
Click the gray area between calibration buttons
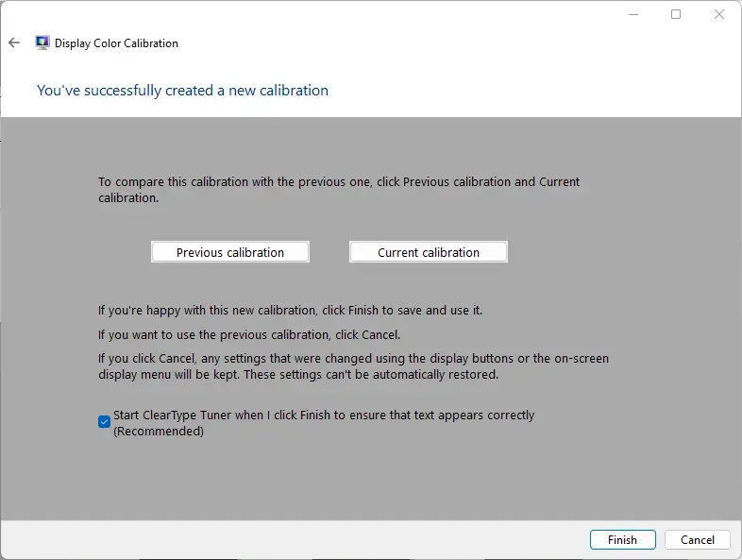tap(329, 252)
